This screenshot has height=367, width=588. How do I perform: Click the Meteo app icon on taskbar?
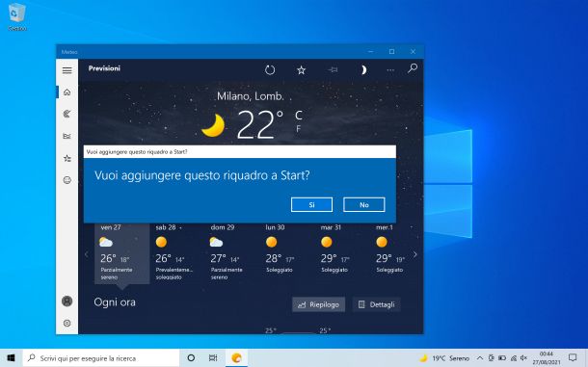(236, 358)
